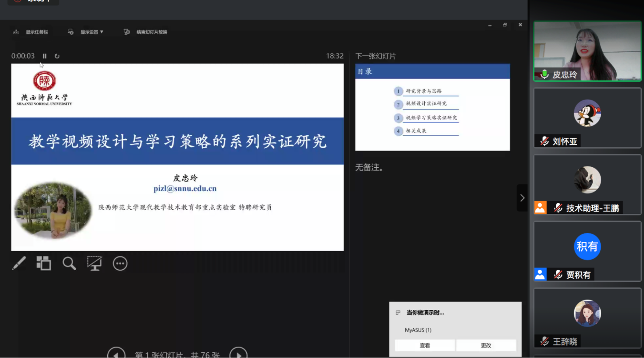Viewport: 644px width, 358px height.
Task: Collapse participant panel with chevron arrow
Action: 522,198
